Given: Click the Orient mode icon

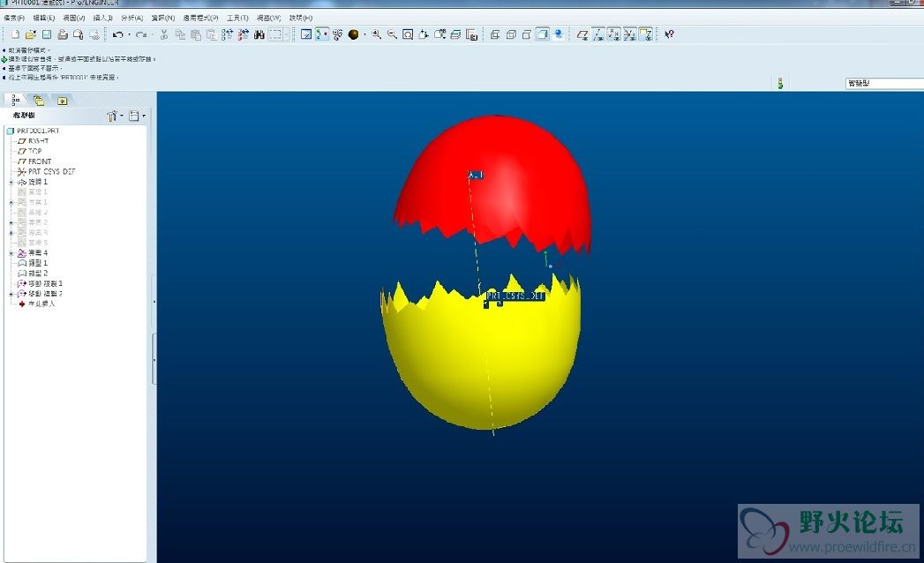Looking at the screenshot, I should 338,34.
